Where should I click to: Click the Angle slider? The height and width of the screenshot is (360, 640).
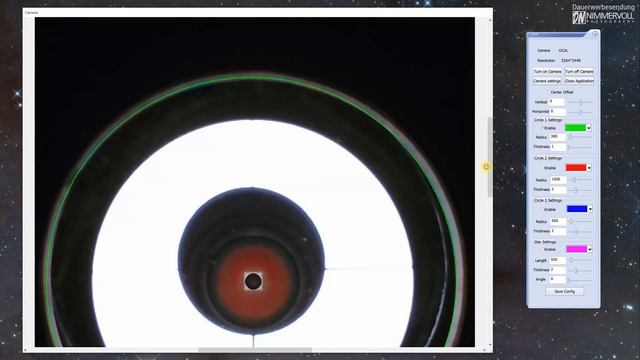580,280
